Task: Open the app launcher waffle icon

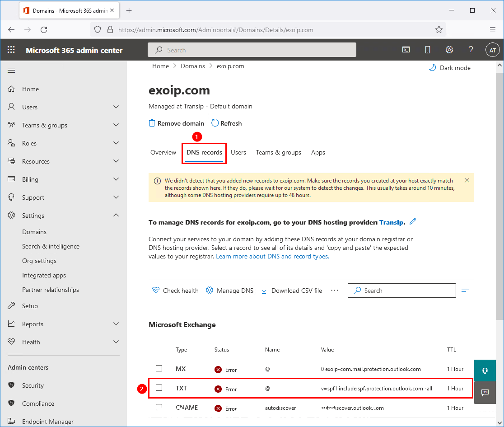Action: [x=11, y=50]
